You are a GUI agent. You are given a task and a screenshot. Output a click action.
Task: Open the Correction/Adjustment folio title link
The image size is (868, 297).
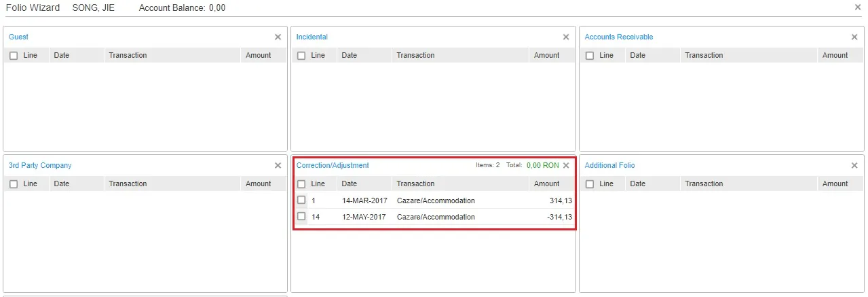333,166
